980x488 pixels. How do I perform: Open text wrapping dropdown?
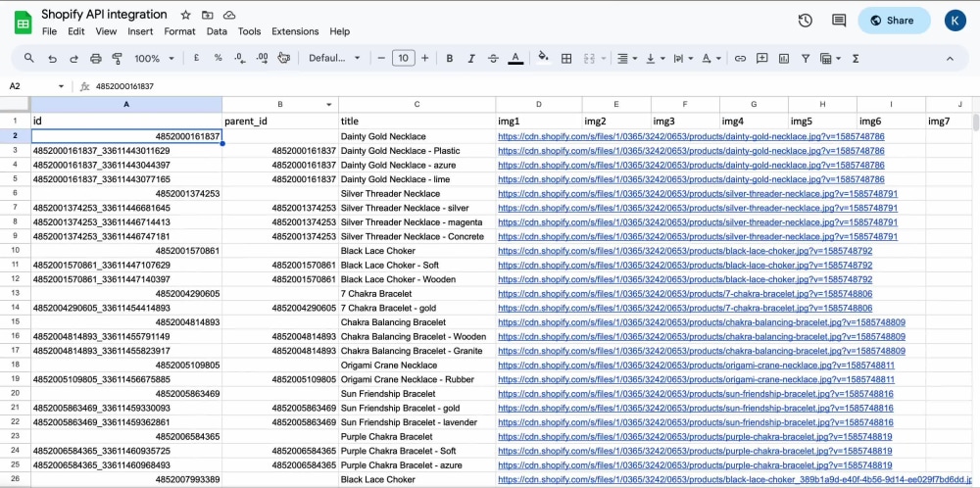(683, 58)
